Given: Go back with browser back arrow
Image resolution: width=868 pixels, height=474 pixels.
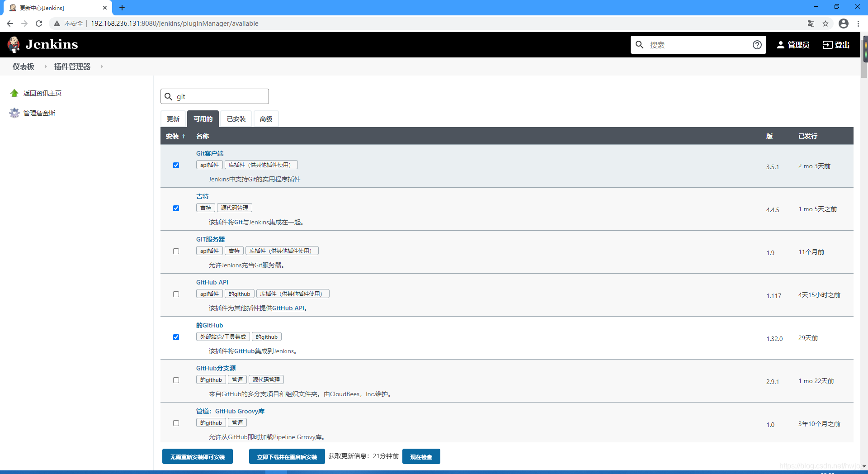Looking at the screenshot, I should coord(10,24).
